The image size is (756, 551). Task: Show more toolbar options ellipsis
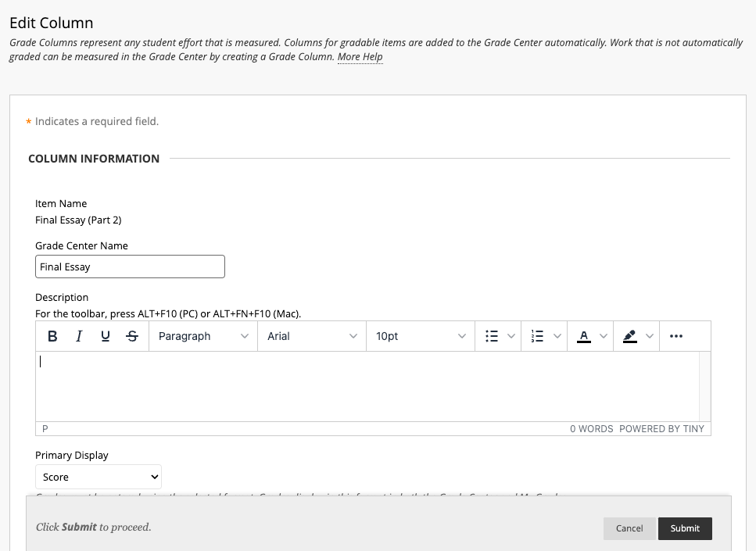coord(676,336)
